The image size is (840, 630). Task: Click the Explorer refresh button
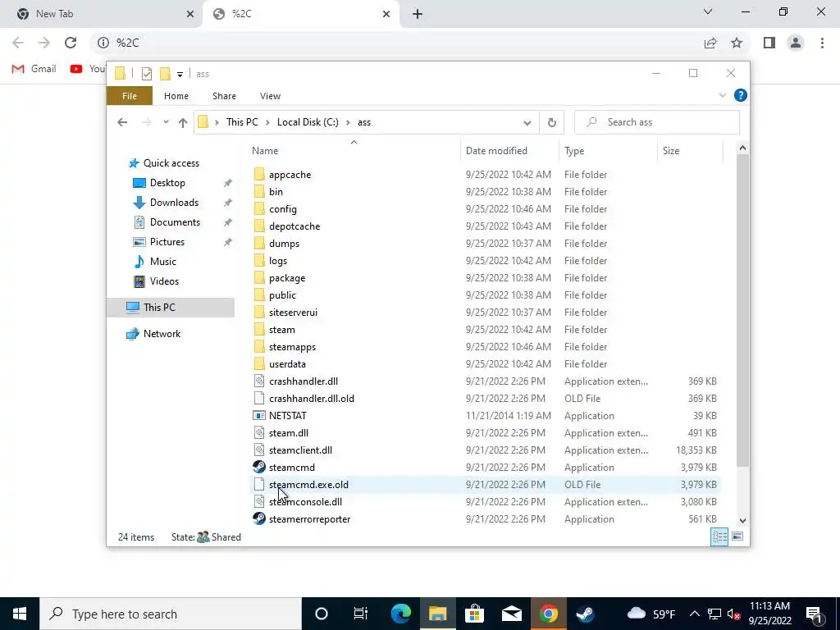point(552,123)
